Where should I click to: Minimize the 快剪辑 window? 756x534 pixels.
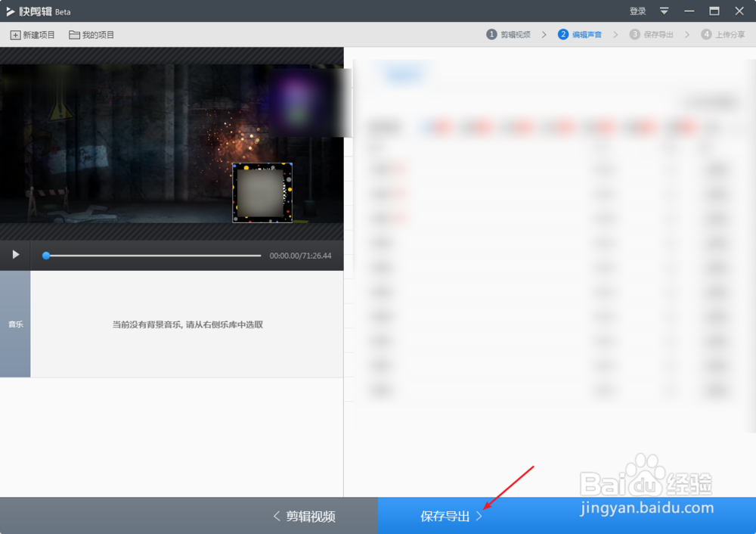[689, 11]
